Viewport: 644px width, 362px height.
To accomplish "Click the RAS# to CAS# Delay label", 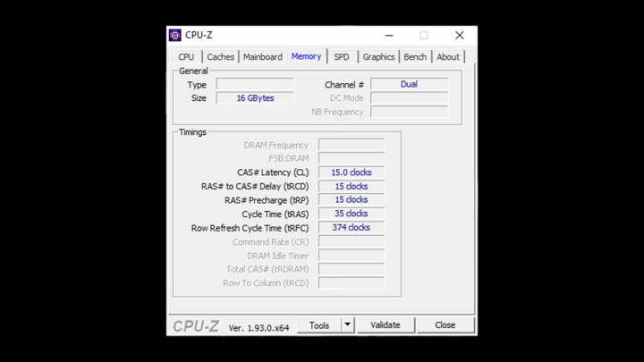I will (x=255, y=186).
